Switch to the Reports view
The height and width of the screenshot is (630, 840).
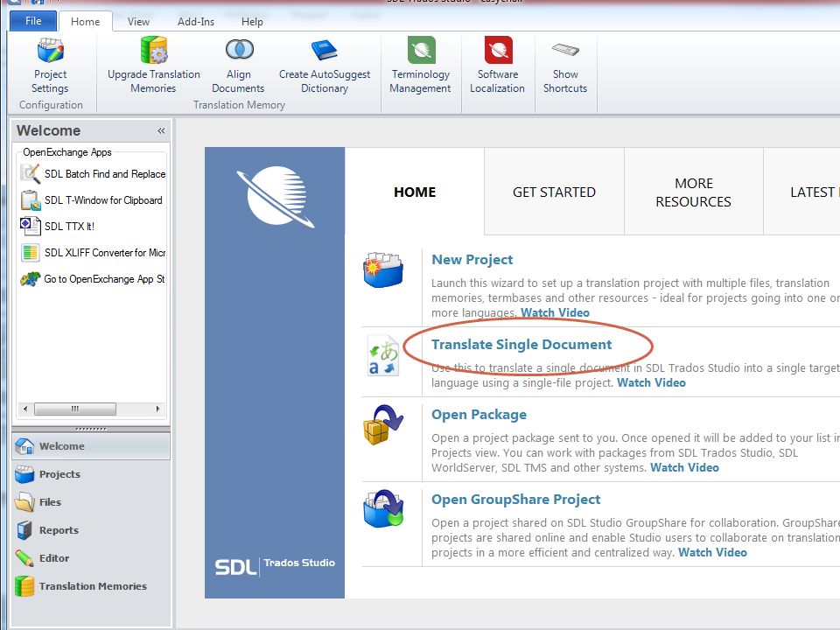pyautogui.click(x=91, y=530)
